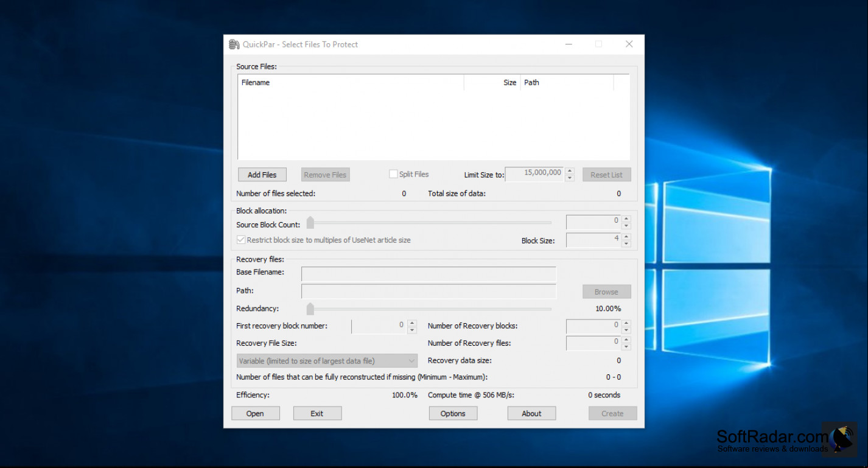Click the Size column header

coord(492,83)
